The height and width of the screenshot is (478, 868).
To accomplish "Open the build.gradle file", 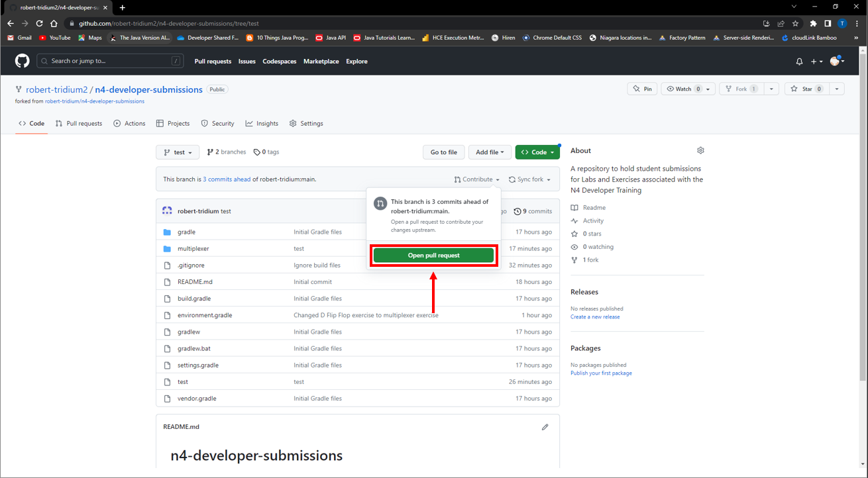I will point(194,299).
